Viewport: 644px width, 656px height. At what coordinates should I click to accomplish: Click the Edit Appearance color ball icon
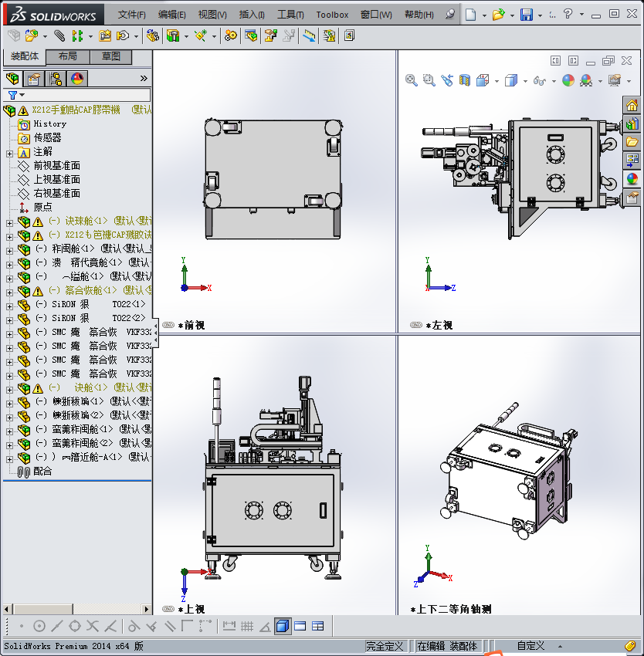pos(568,80)
